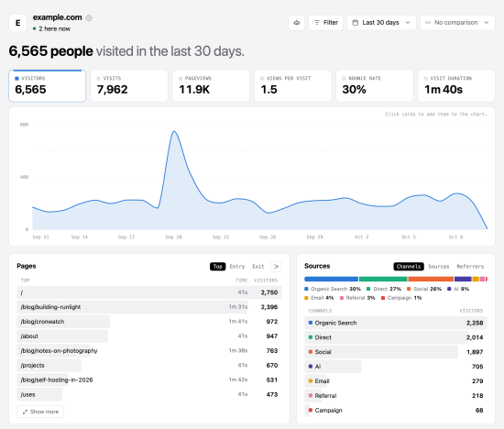The height and width of the screenshot is (429, 504).
Task: Click the arrow icon button beside Exit tab
Action: [276, 266]
